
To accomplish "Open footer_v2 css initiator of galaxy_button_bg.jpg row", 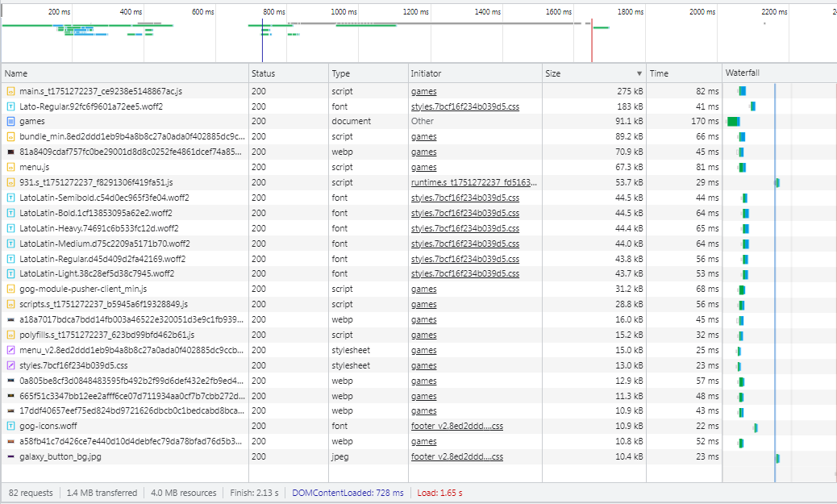I will 457,456.
